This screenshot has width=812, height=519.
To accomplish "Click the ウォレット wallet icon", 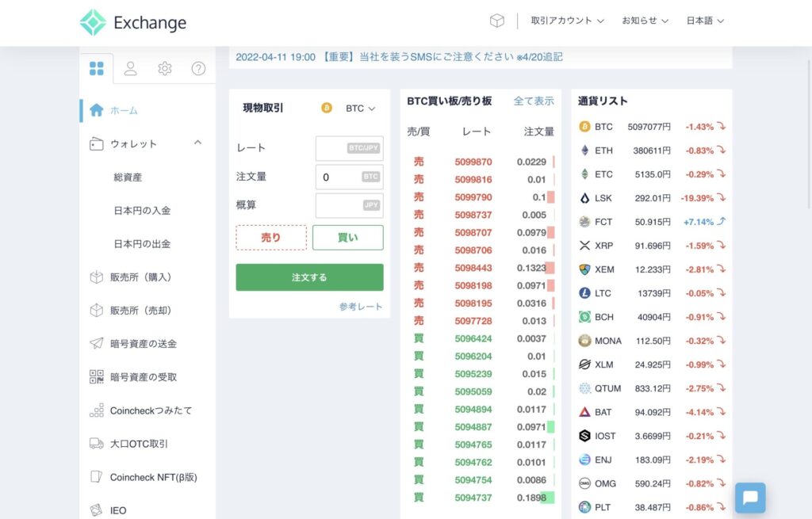I will point(96,143).
